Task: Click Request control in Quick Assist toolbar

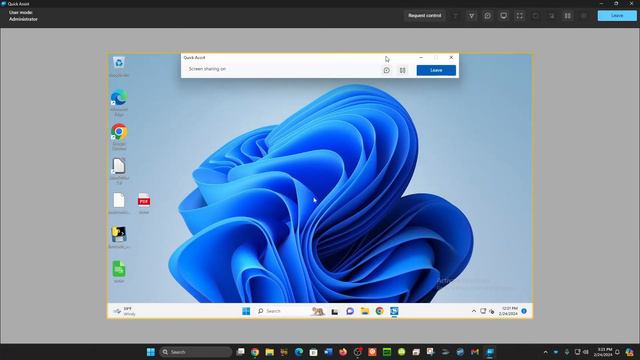Action: (x=424, y=16)
